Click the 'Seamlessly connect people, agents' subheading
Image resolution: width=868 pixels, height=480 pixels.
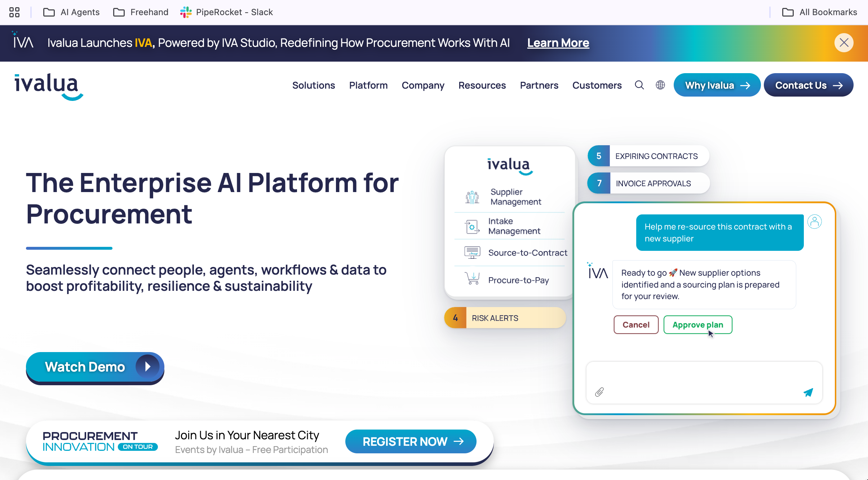206,278
